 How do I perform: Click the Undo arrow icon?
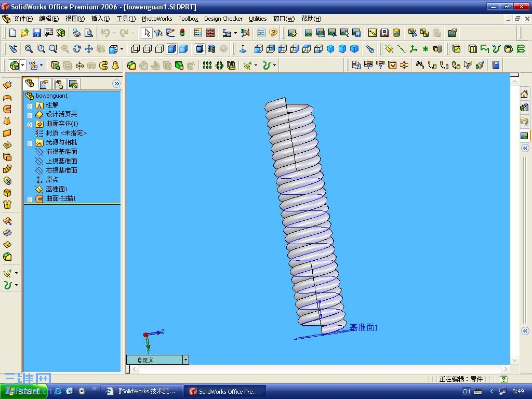coord(105,33)
